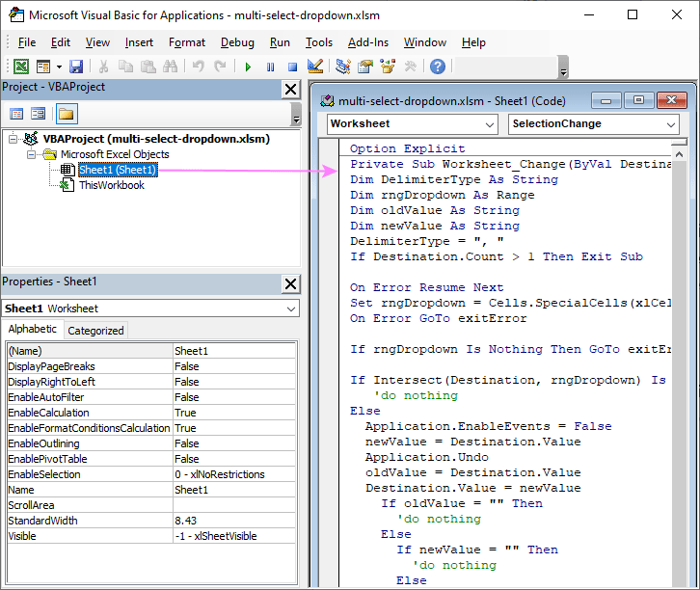Switch to the Alphabetic properties tab
The width and height of the screenshot is (700, 590).
coord(32,330)
